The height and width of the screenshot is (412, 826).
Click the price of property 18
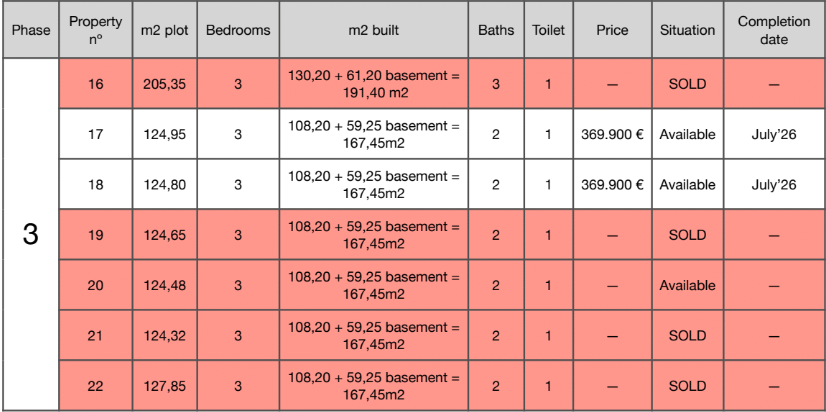[x=612, y=185]
